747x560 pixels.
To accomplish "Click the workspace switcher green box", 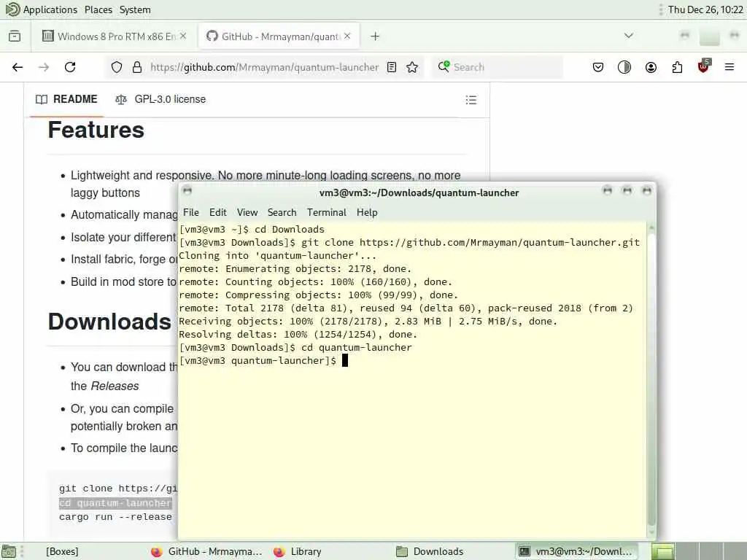I will coord(662,551).
